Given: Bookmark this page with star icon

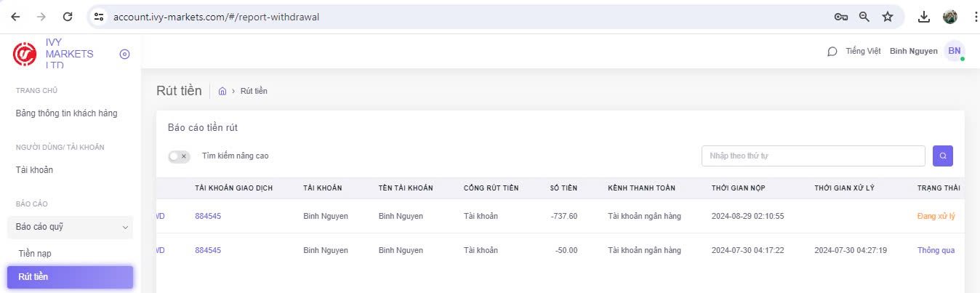Looking at the screenshot, I should [888, 16].
